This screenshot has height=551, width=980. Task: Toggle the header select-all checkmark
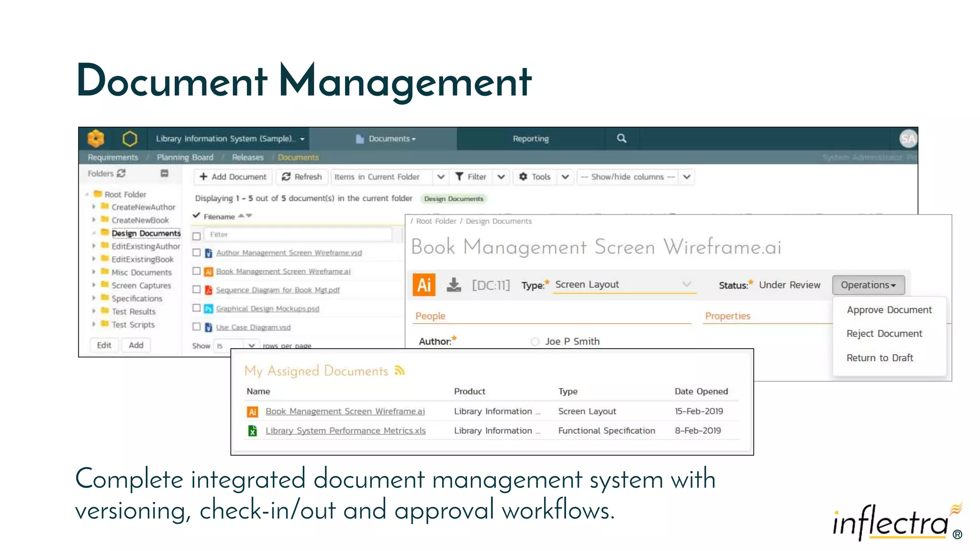click(196, 215)
